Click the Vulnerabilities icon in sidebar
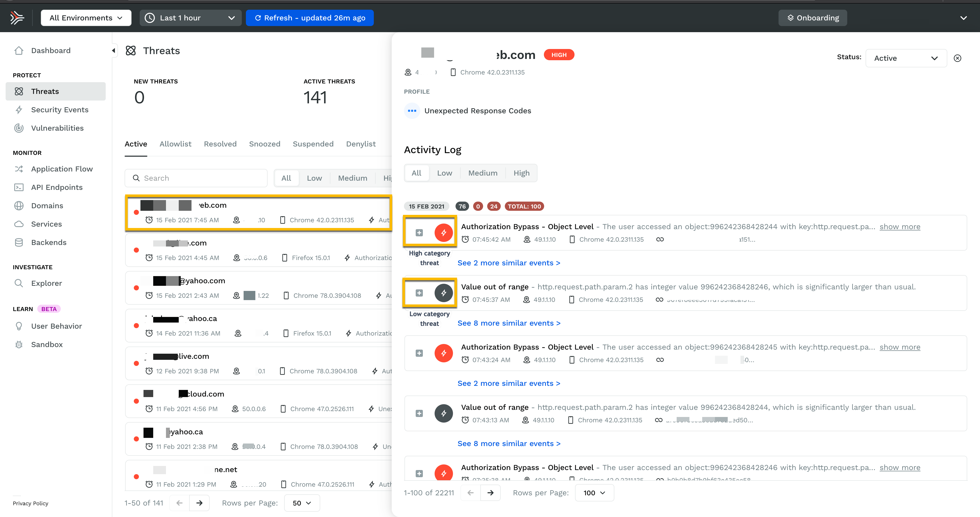The image size is (980, 517). [x=19, y=128]
